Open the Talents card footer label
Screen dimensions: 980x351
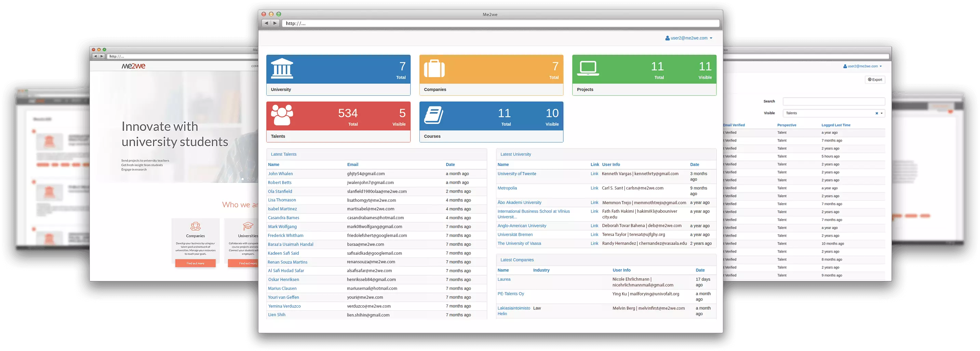click(x=278, y=136)
